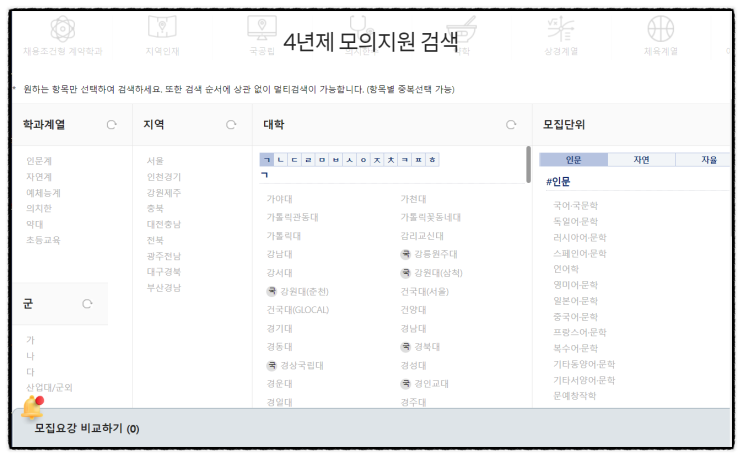The image size is (743, 458).
Task: Select the ㄱ consonant tab
Action: [x=267, y=160]
